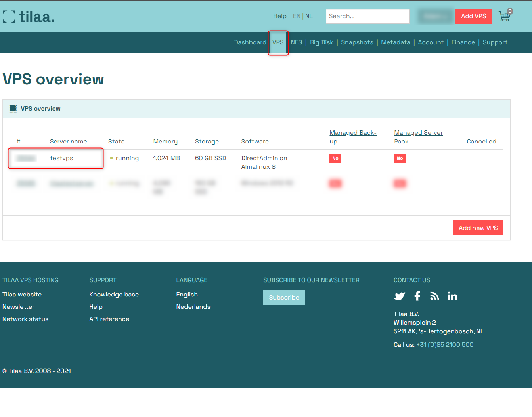Switch language to EN in header
Screen dimensions: 532x417
pyautogui.click(x=297, y=16)
